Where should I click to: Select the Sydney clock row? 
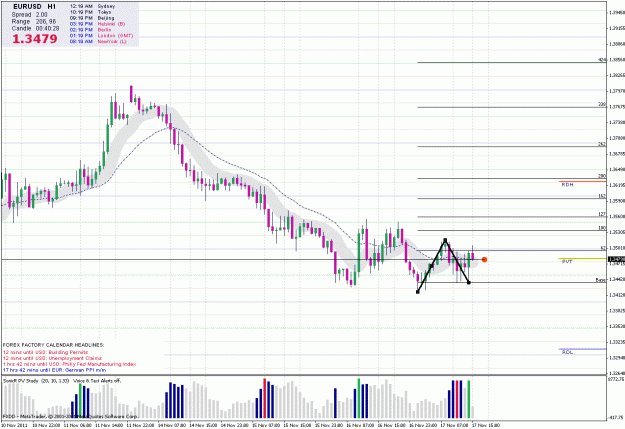(92, 6)
